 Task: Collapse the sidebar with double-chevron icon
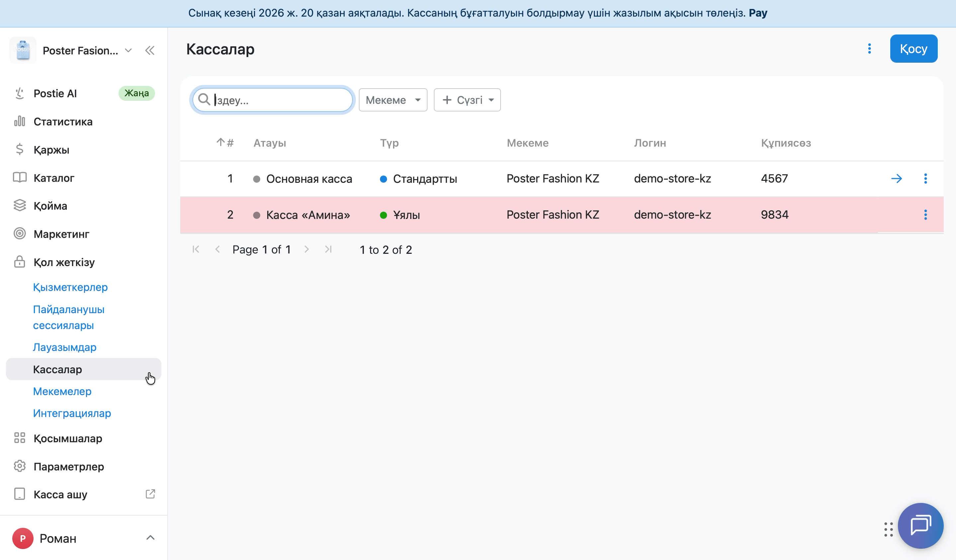[150, 50]
